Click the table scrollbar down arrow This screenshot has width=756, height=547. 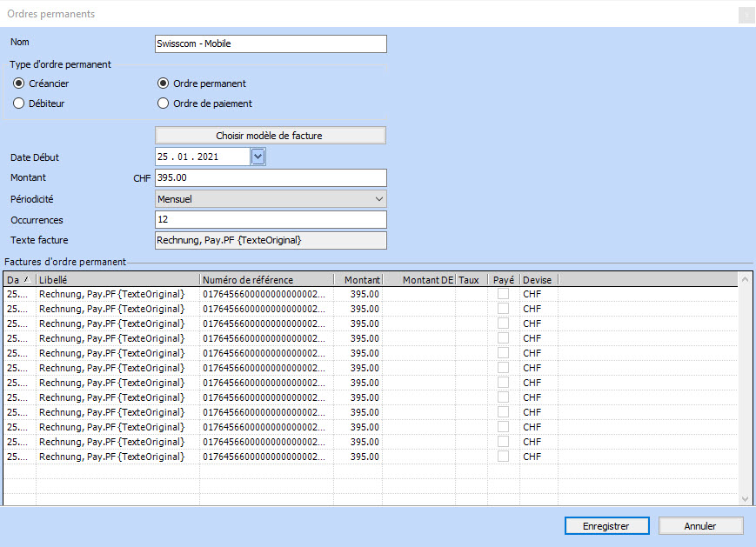(745, 498)
